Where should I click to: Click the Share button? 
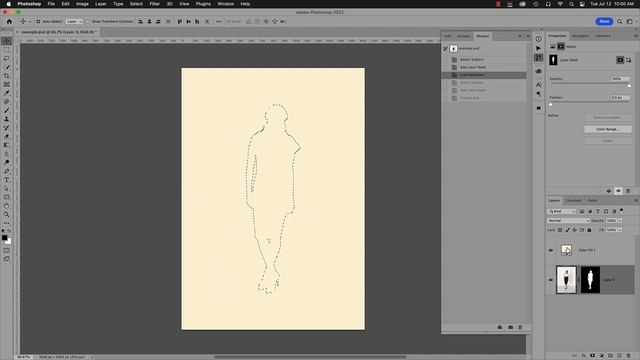[604, 21]
